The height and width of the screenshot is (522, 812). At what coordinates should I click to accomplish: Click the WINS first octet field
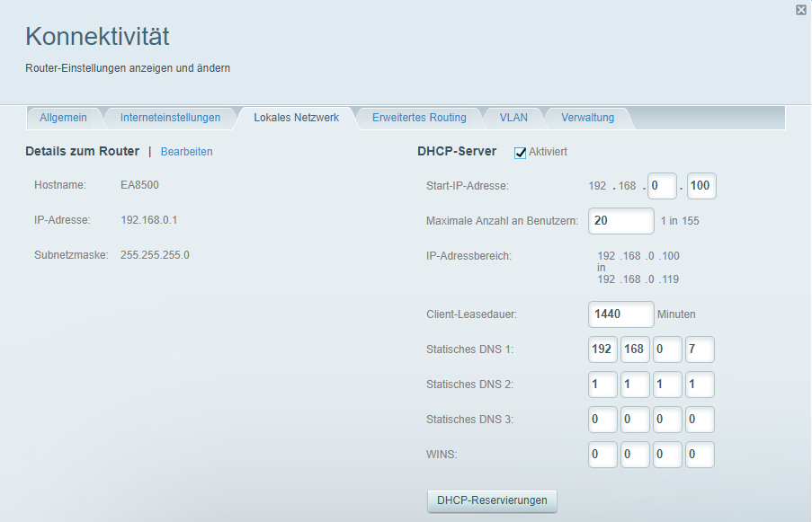tap(602, 455)
